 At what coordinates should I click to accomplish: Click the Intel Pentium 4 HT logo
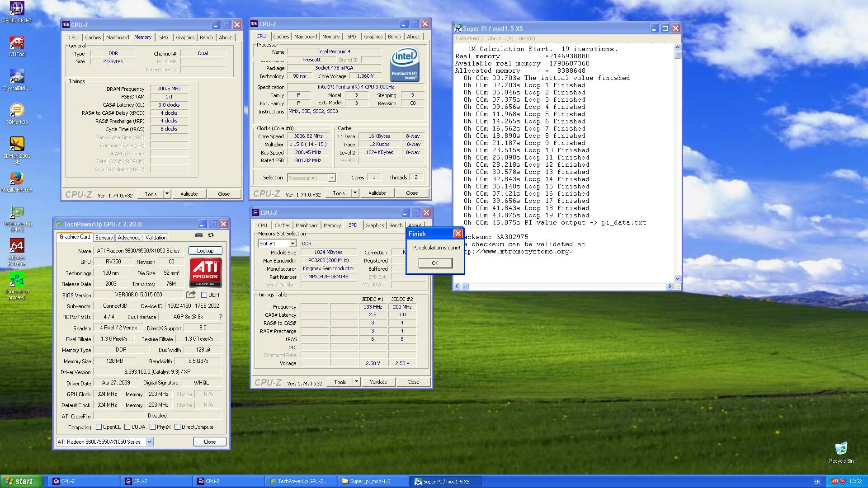[x=405, y=64]
